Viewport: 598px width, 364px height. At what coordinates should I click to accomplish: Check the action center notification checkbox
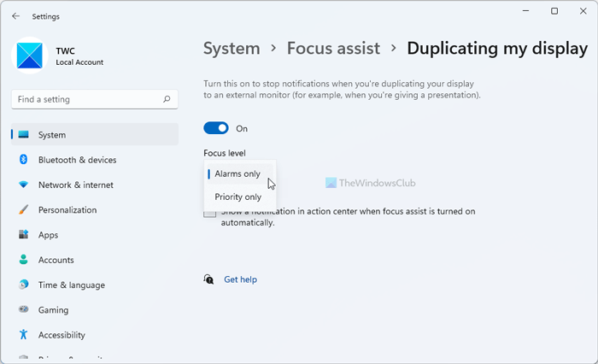pos(209,213)
